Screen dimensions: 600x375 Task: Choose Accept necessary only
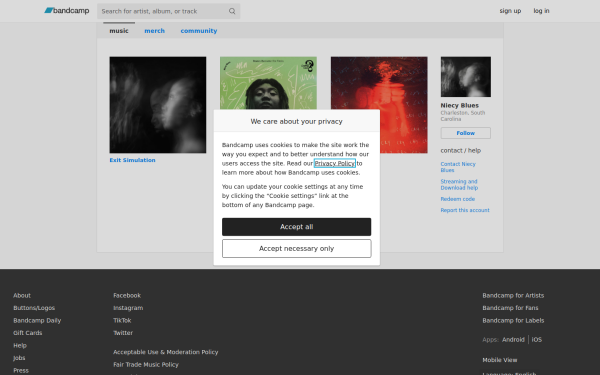point(297,248)
